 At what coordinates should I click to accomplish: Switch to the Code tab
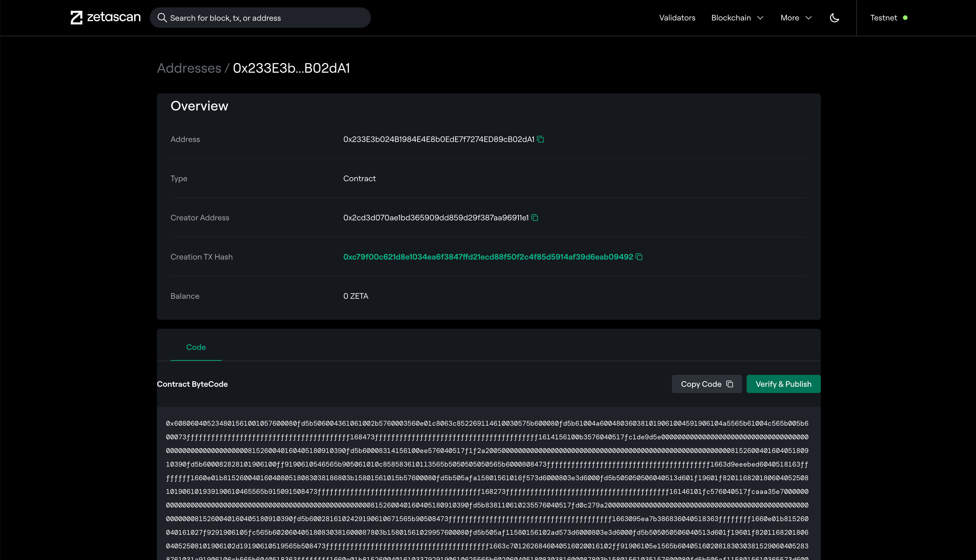[196, 346]
